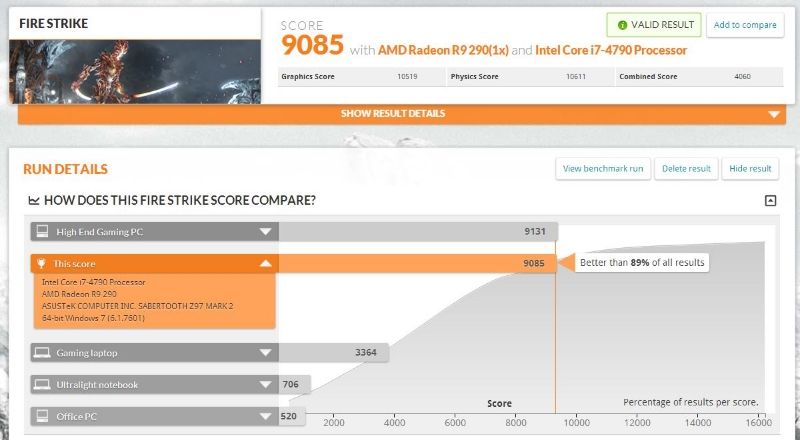Collapse the This score details arrow

(x=265, y=264)
